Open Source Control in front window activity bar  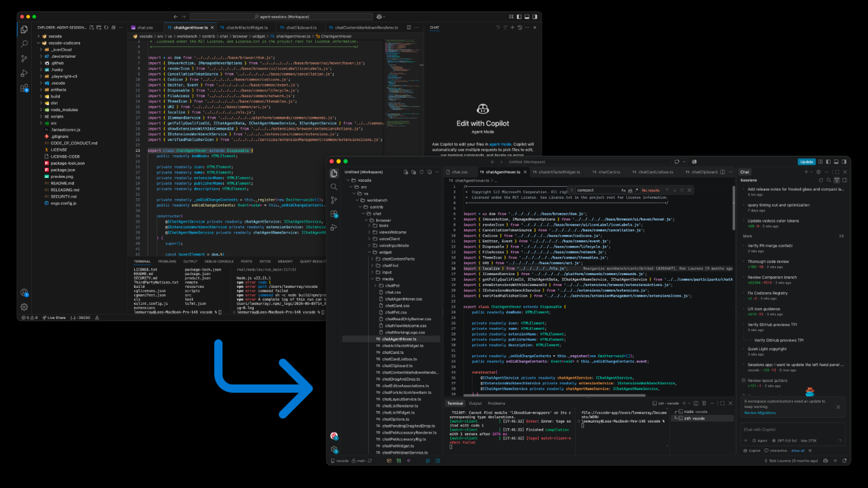(x=334, y=200)
